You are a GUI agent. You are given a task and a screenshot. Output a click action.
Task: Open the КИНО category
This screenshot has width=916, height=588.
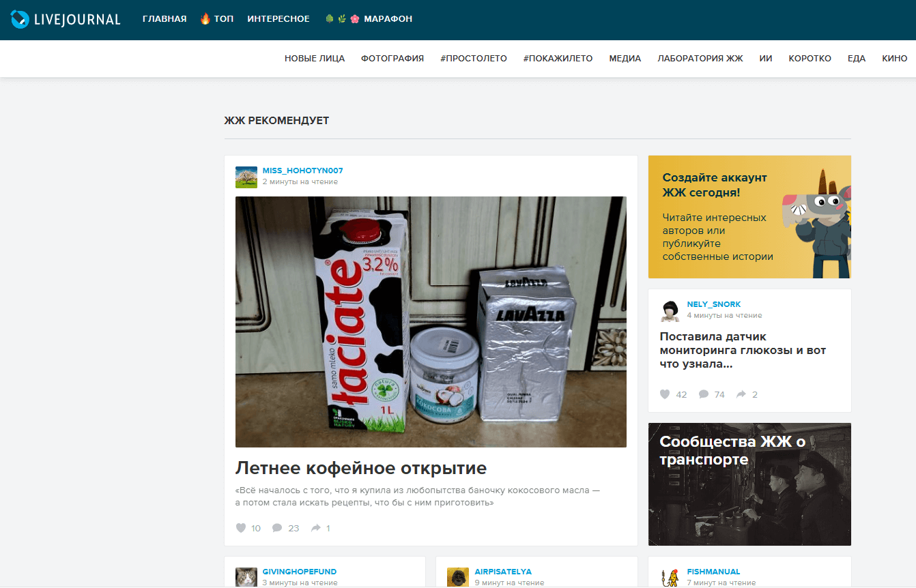tap(895, 59)
